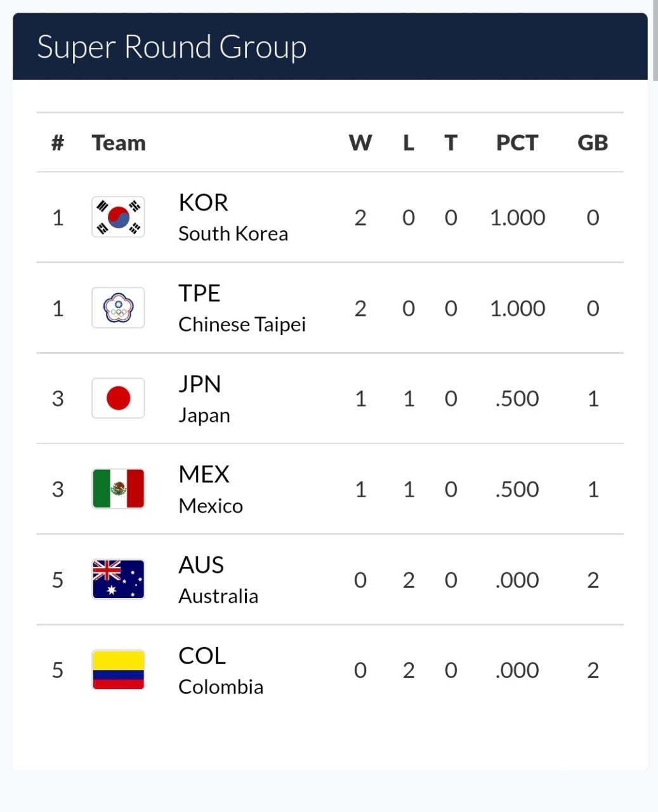Select the Japan team name
Viewport: 658px width, 812px height.
tap(204, 399)
